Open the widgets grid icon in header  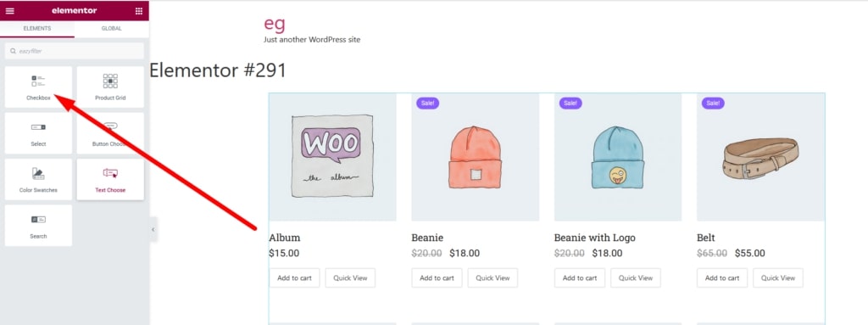[138, 11]
